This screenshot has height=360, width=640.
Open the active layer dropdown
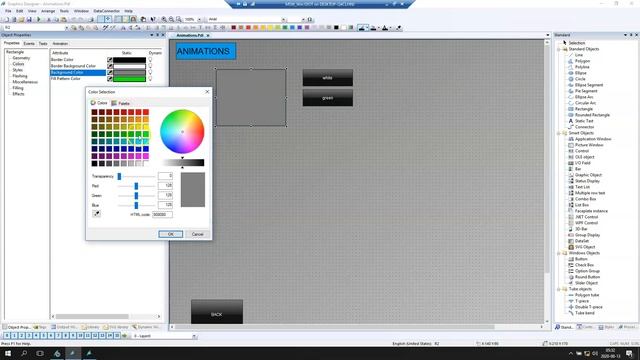point(194,336)
